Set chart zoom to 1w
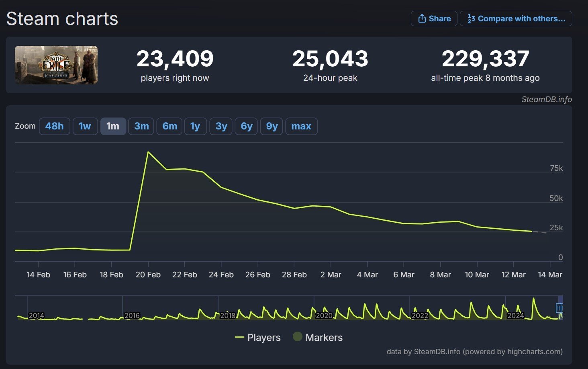This screenshot has height=369, width=588. click(x=85, y=126)
